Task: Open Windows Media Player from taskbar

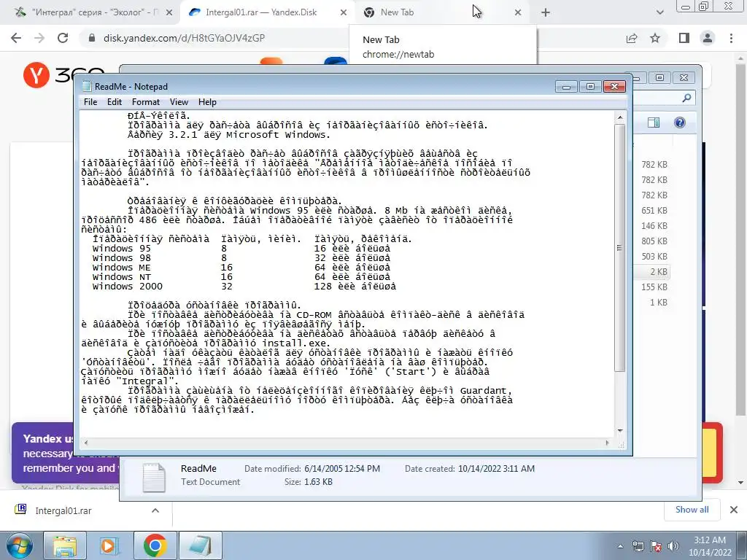Action: 109,545
